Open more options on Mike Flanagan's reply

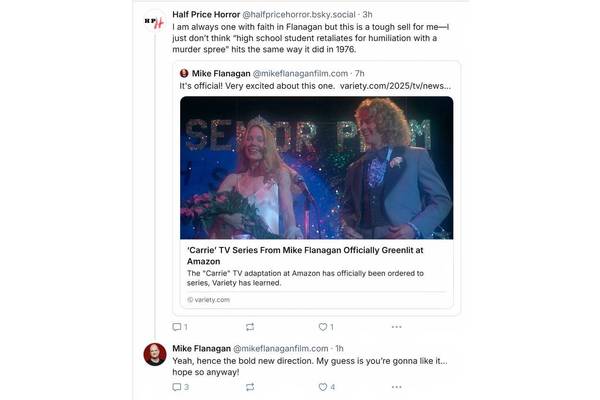click(x=396, y=386)
